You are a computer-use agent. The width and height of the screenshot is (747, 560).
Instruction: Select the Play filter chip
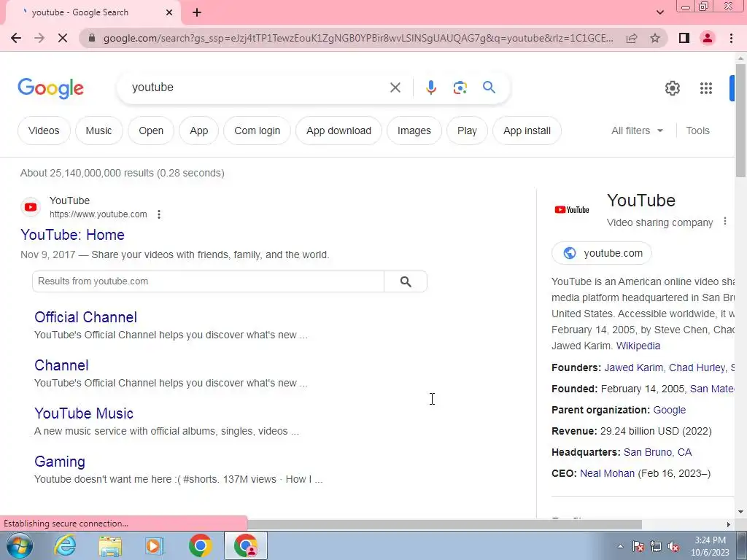(x=467, y=131)
